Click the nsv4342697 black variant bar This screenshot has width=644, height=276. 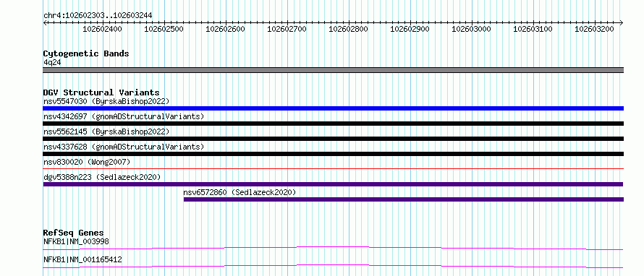pyautogui.click(x=333, y=124)
